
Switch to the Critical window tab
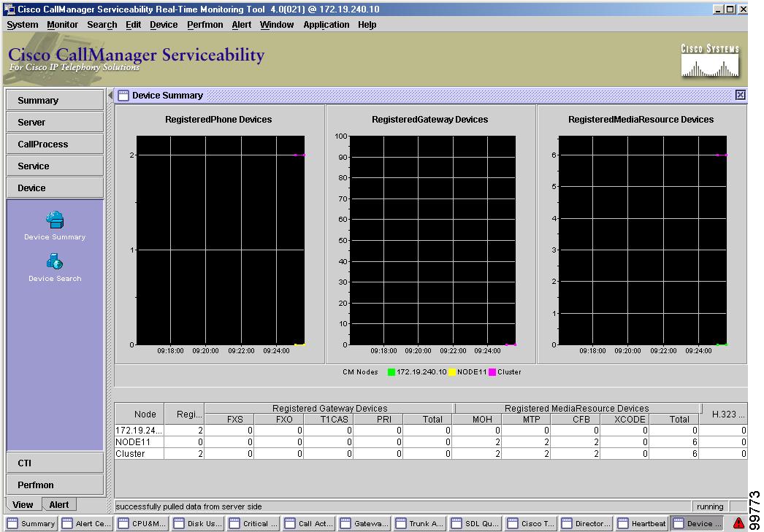(253, 523)
